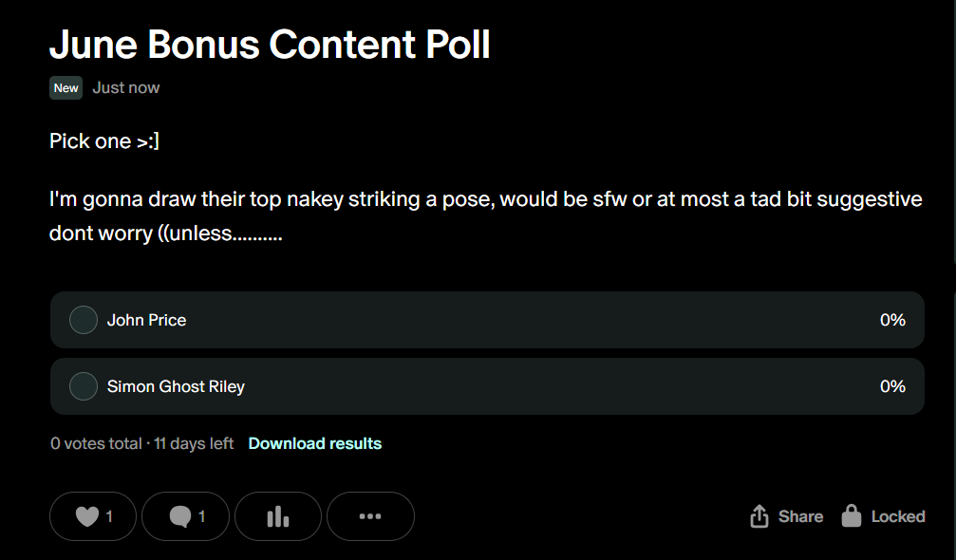Click the Download results link

tap(315, 443)
